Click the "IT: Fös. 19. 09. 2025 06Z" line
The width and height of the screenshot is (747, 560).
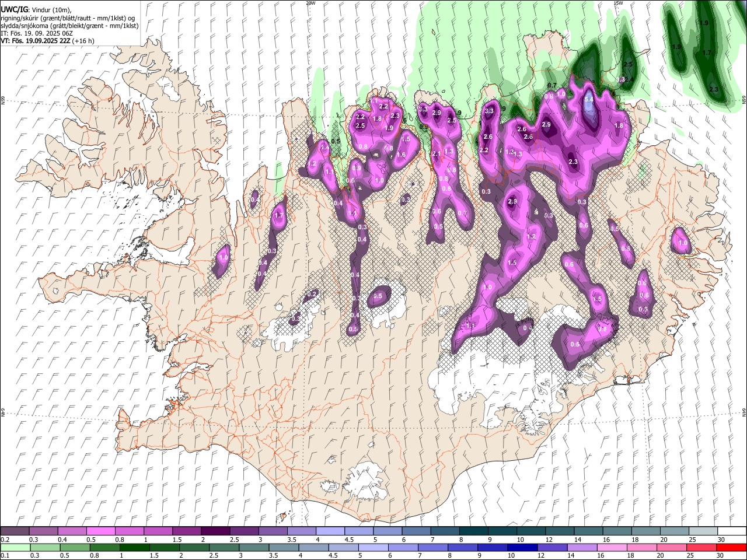coord(37,33)
